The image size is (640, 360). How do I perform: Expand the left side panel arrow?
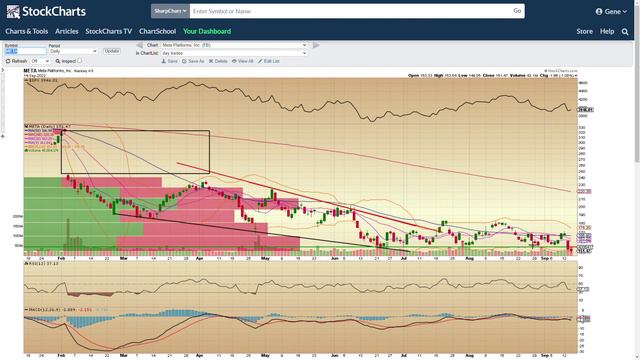(x=3, y=71)
